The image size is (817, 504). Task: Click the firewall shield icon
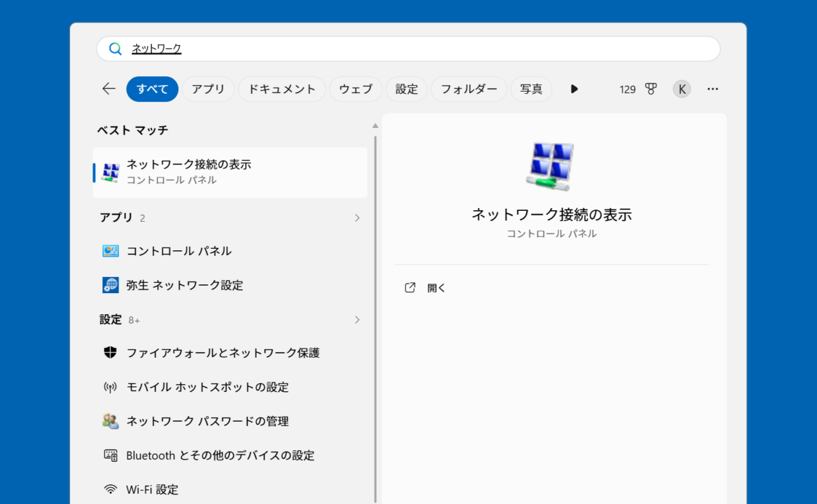[110, 353]
